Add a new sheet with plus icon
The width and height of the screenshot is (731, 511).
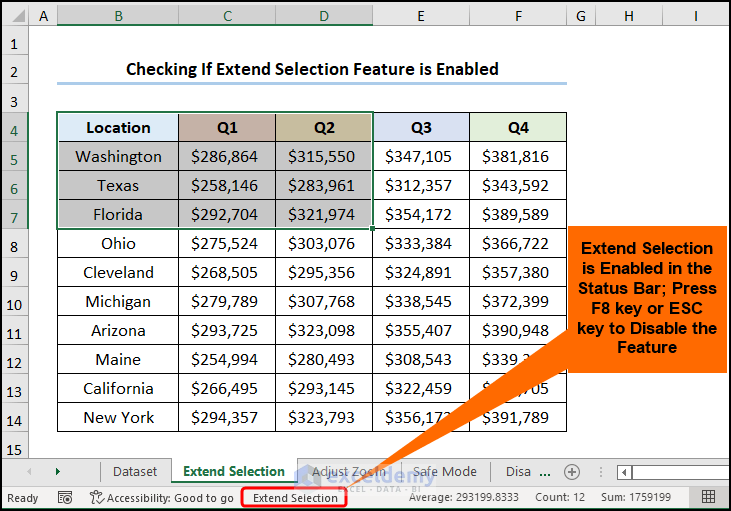pyautogui.click(x=572, y=472)
